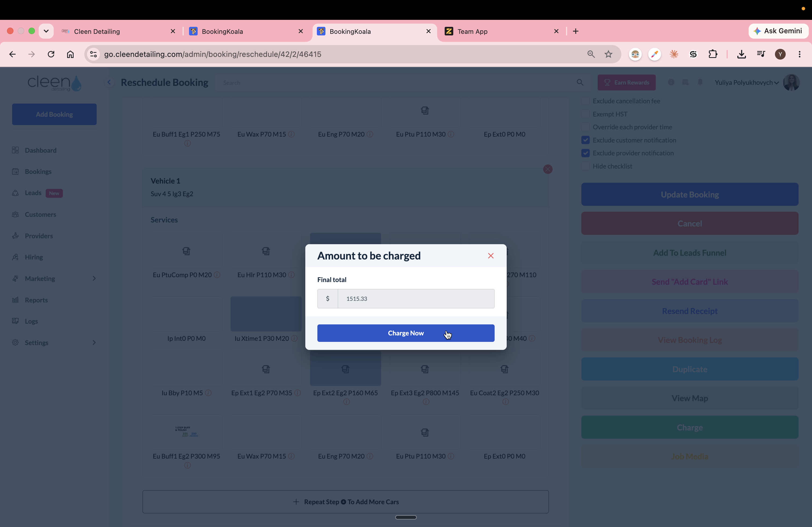
Task: Switch to the Cleen Detailing browser tab
Action: coord(118,31)
